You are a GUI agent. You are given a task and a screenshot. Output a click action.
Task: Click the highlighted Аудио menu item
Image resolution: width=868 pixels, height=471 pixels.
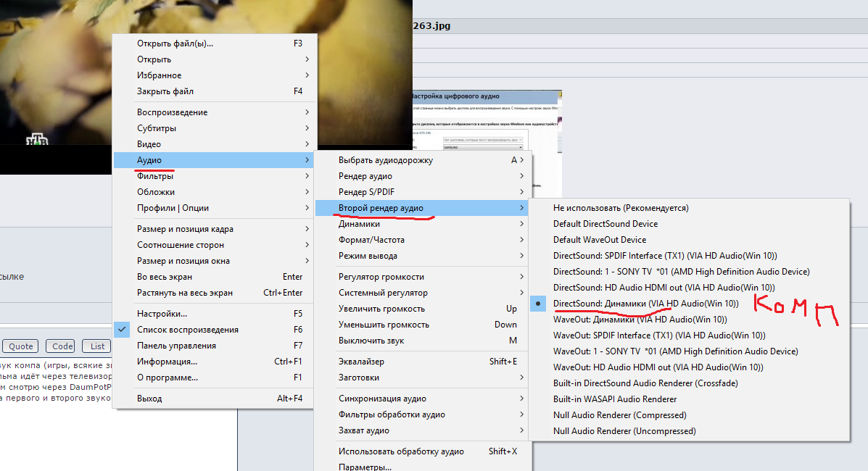point(214,161)
